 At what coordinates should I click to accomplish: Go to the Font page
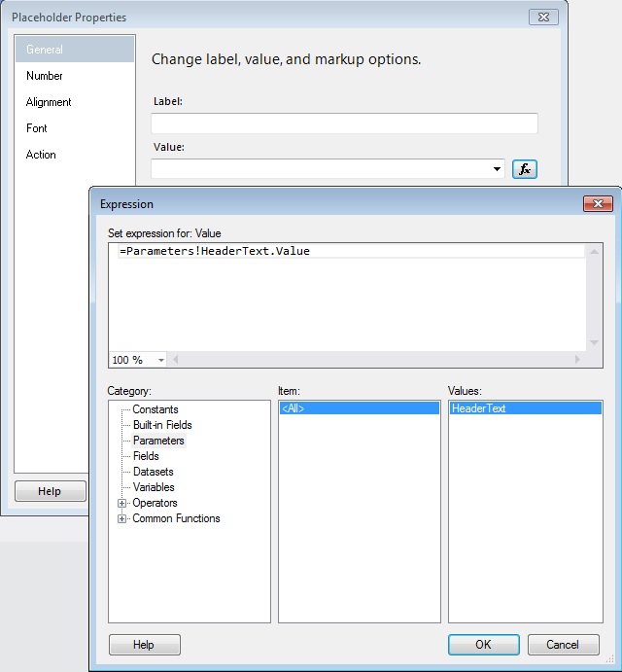click(37, 128)
